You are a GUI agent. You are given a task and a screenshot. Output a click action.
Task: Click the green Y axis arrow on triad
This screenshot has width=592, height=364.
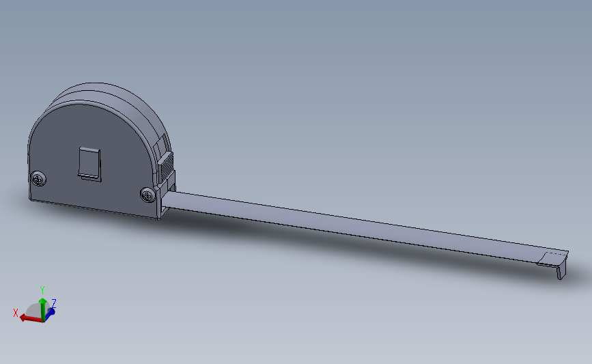coord(42,309)
